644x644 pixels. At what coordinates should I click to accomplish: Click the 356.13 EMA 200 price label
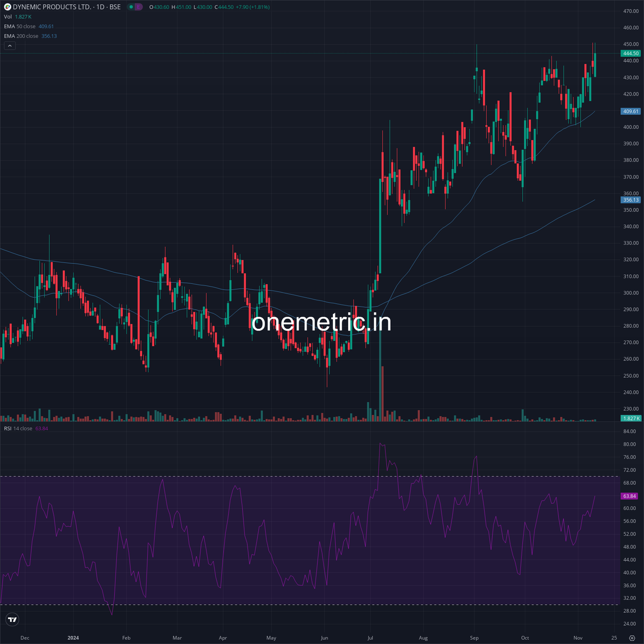(631, 200)
